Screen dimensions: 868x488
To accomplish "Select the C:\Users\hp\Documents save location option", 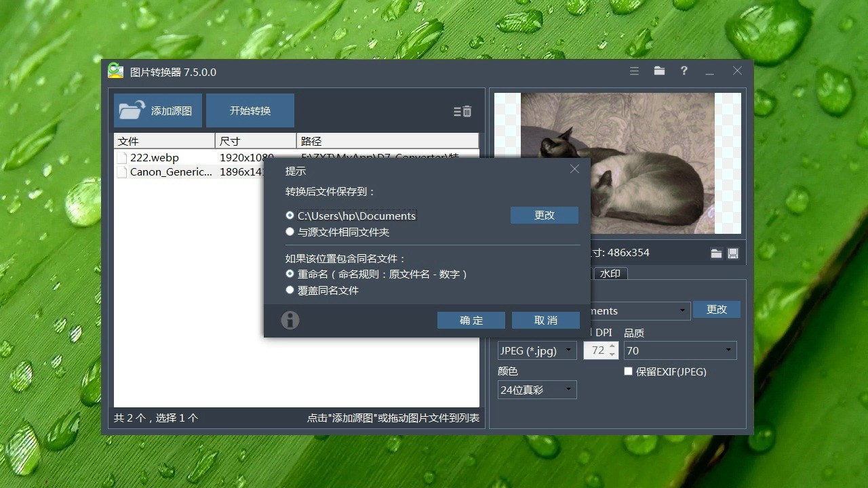I will pos(290,216).
